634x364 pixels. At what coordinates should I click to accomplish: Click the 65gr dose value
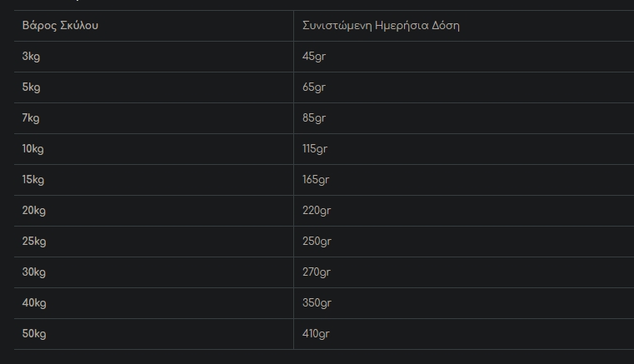[x=314, y=87]
